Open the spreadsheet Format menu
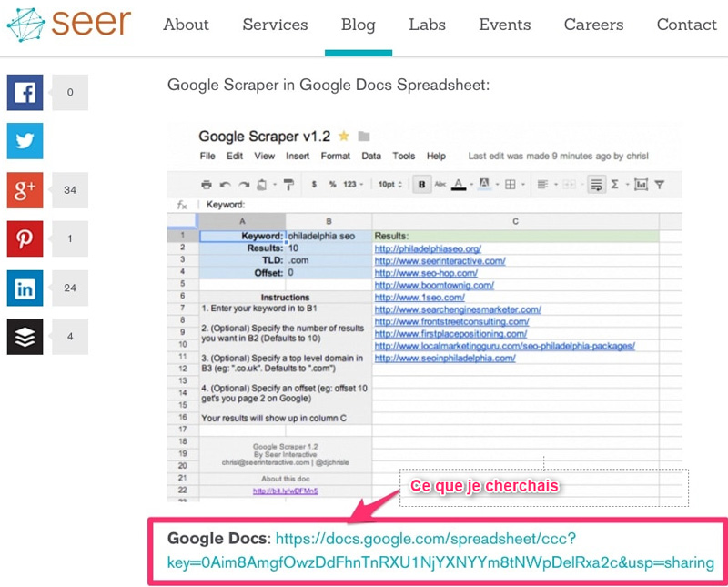This screenshot has width=728, height=587. click(x=335, y=156)
